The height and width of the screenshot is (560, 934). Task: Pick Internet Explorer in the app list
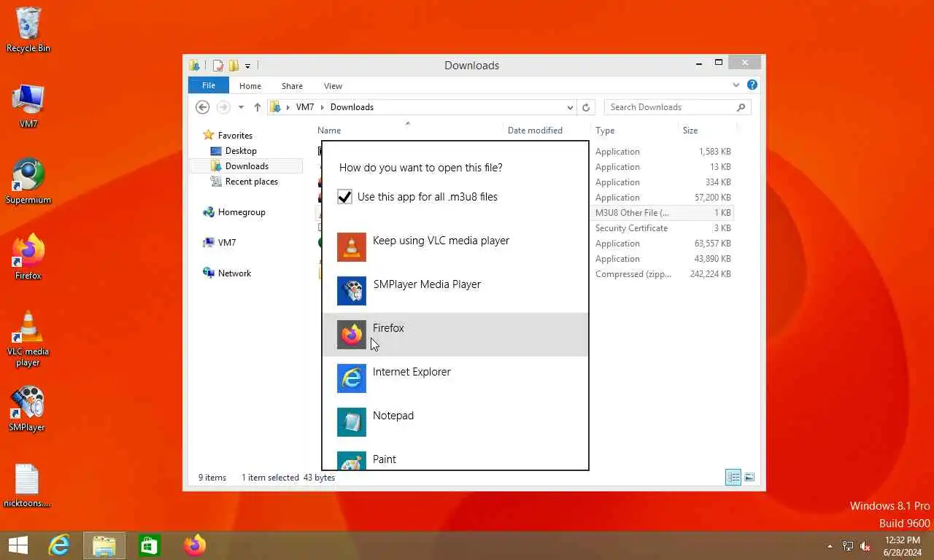click(455, 378)
